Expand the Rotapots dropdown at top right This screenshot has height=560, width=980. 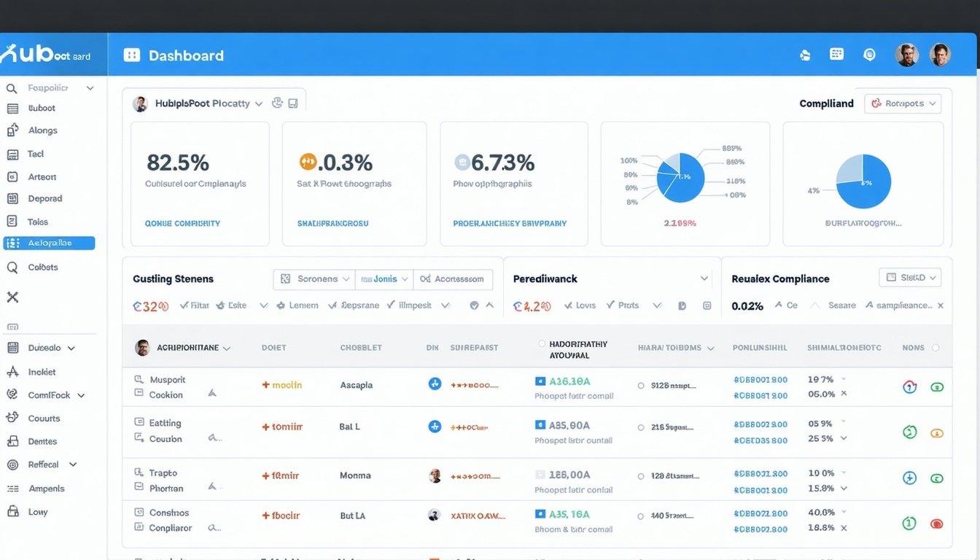click(x=903, y=103)
